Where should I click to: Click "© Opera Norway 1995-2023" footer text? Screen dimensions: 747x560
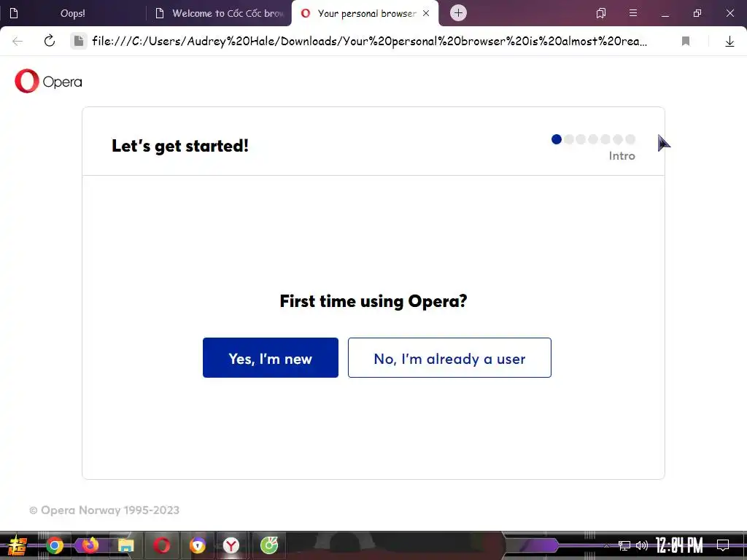coord(104,510)
